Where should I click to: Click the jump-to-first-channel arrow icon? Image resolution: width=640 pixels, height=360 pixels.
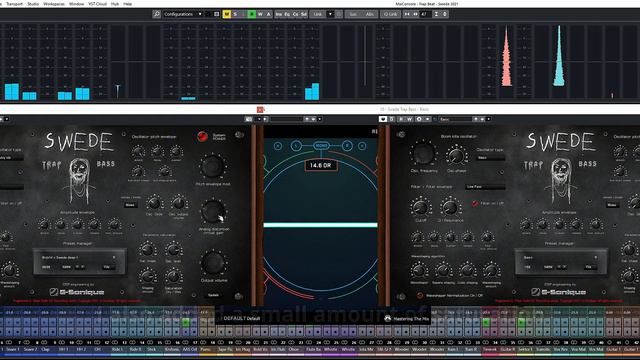tap(407, 14)
